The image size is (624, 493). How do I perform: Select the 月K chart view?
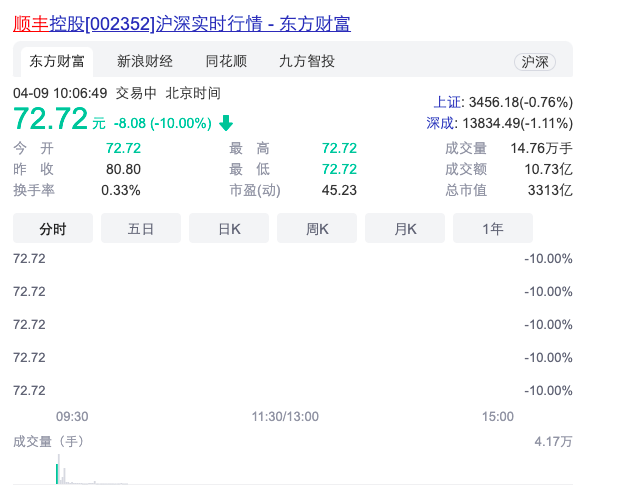(x=405, y=228)
